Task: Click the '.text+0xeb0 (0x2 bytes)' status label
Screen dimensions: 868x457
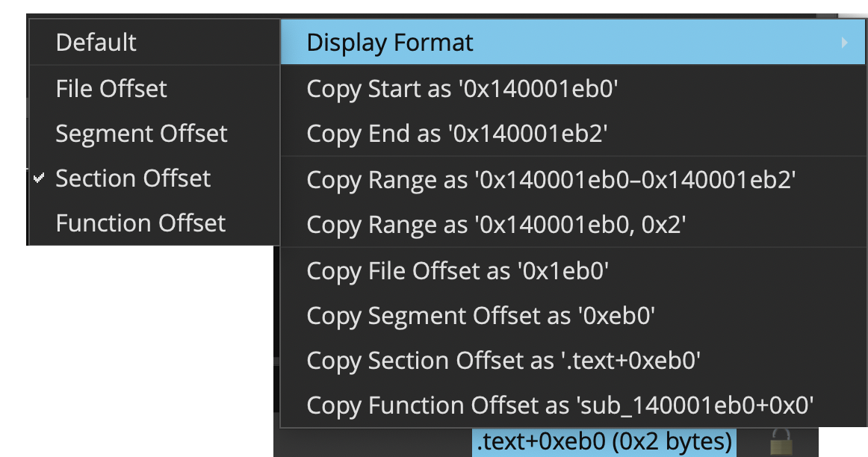Action: [x=604, y=442]
